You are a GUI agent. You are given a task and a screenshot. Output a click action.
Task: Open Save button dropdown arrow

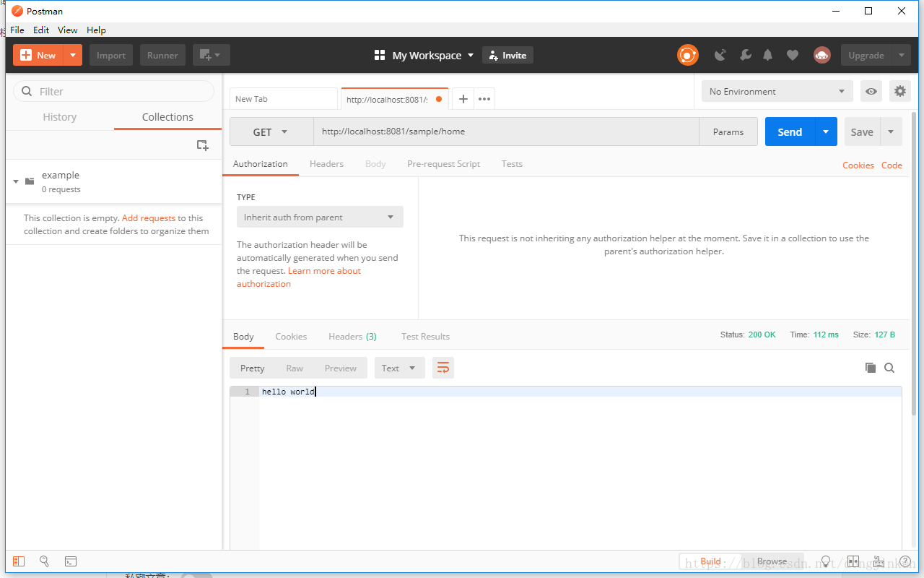point(891,131)
